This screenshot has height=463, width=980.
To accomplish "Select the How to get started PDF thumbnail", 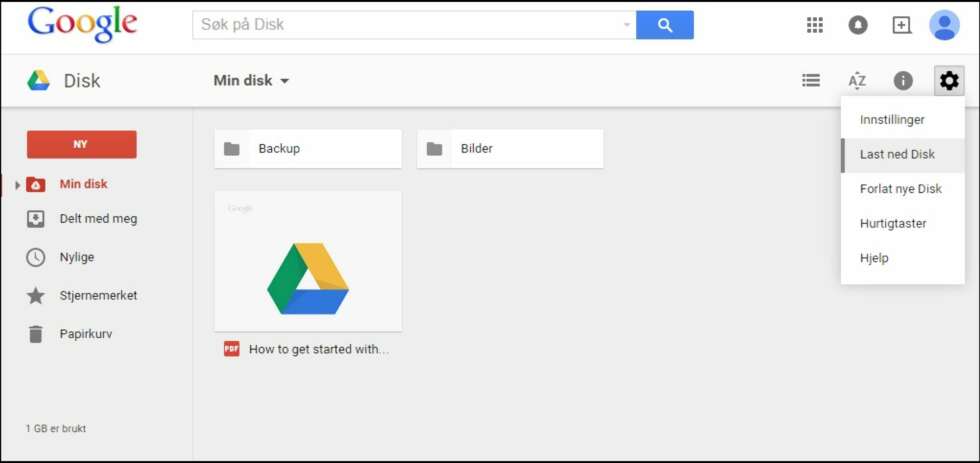I will 308,261.
